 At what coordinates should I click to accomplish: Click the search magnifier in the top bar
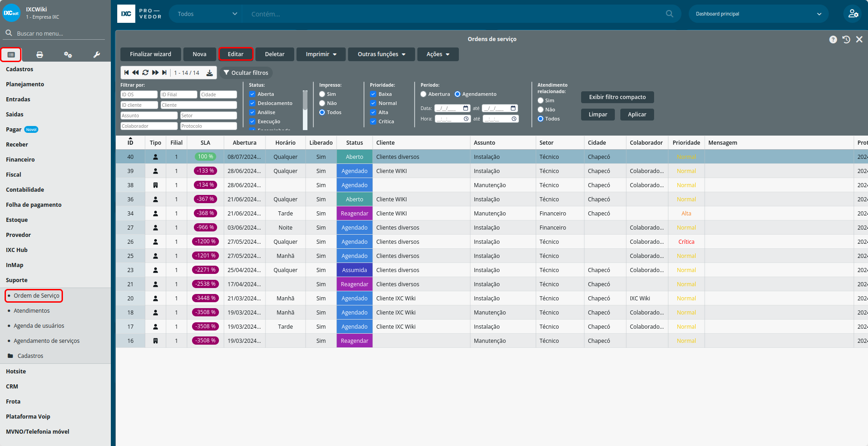click(670, 14)
